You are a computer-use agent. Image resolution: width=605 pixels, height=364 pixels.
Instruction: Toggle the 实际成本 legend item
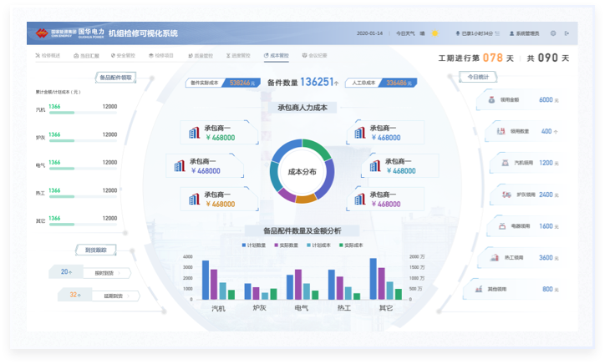click(x=349, y=245)
